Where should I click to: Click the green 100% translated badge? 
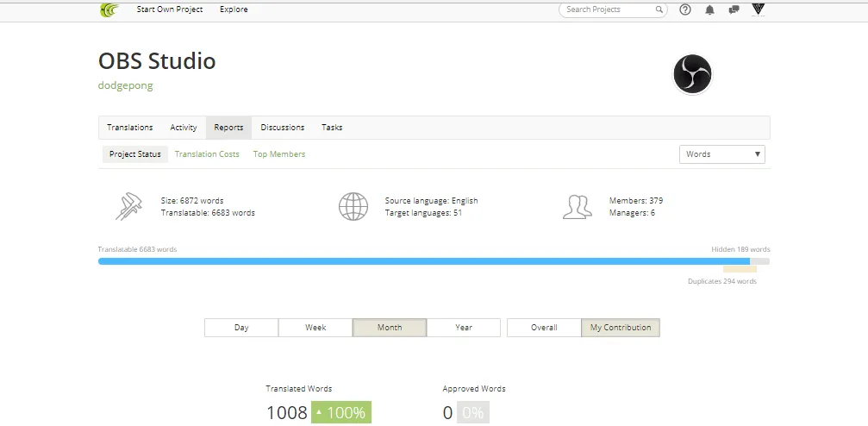[341, 412]
